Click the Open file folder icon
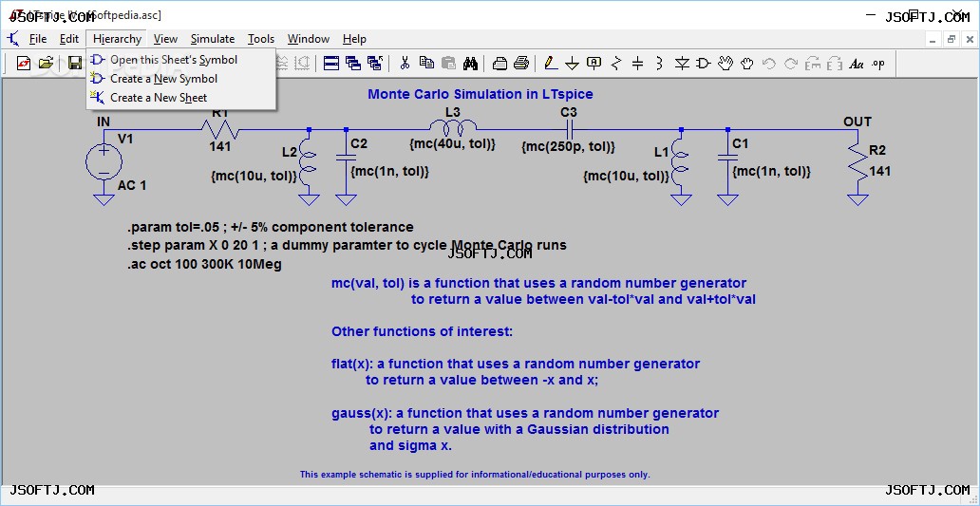This screenshot has height=506, width=980. (x=46, y=63)
